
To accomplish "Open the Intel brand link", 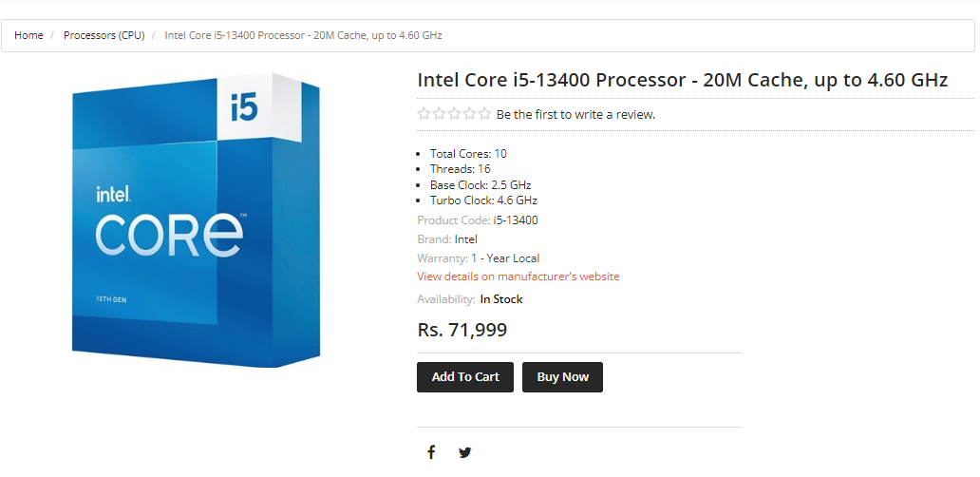I will pos(466,239).
